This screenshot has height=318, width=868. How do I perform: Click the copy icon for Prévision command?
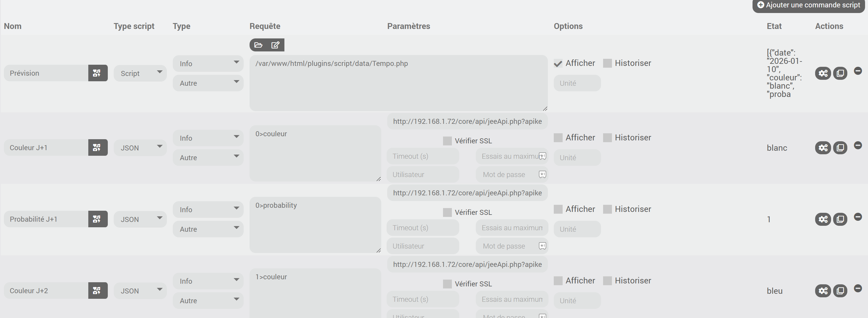pos(840,73)
